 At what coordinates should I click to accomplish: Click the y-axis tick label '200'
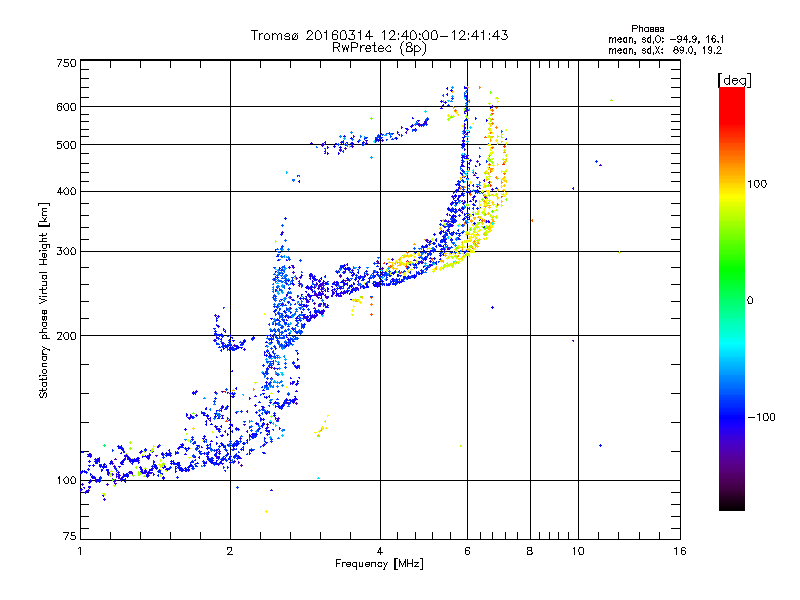(66, 336)
